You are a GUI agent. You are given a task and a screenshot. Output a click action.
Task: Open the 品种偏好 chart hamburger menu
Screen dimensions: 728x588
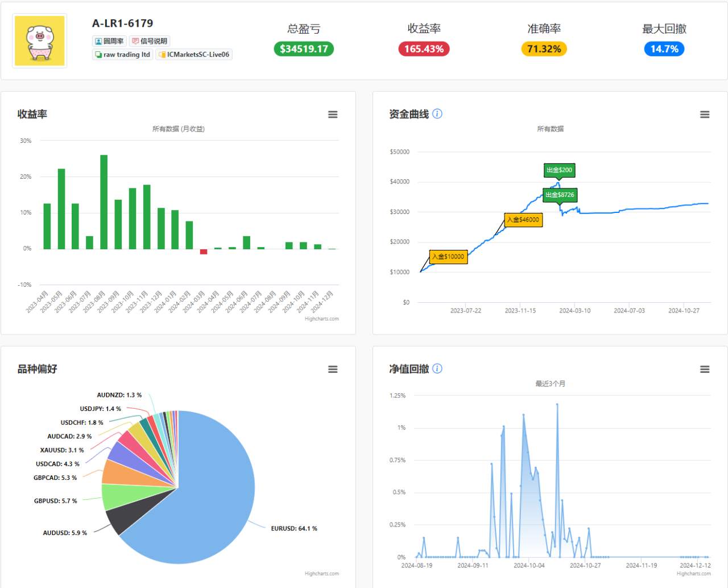(333, 369)
